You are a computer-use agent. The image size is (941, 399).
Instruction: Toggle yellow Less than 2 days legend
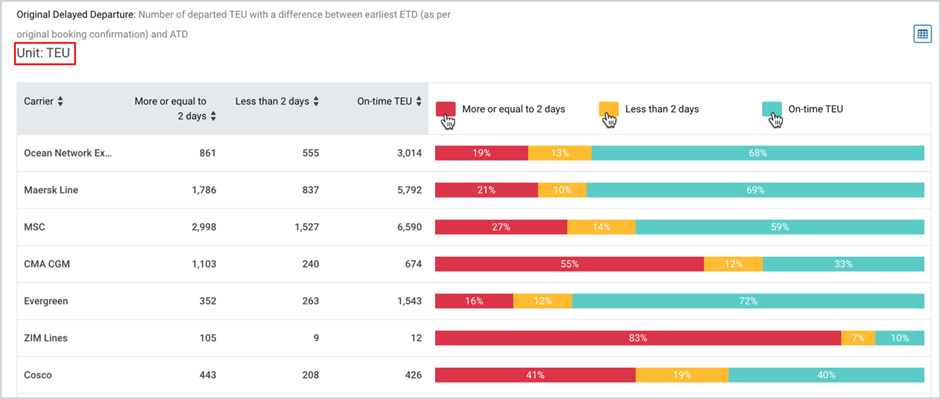[x=609, y=109]
